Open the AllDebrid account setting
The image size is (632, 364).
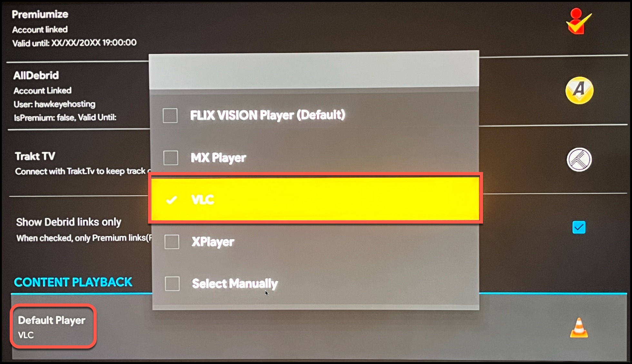77,96
